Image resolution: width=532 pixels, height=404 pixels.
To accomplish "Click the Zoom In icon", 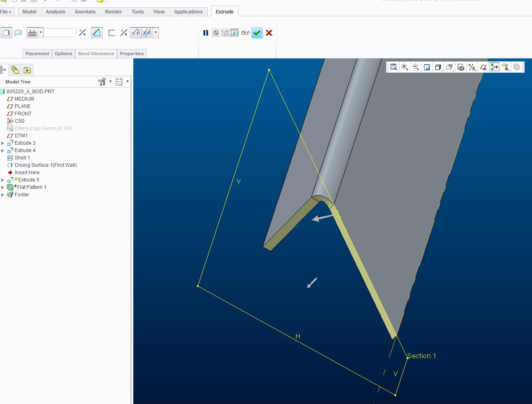I will point(405,67).
